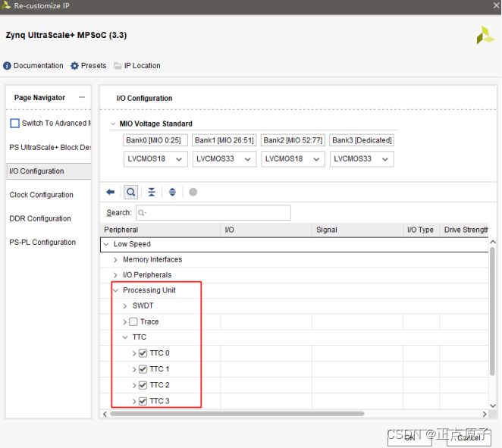Screen dimensions: 502x448
Task: Click the Bank2 [MIO 52:77] label
Action: (x=293, y=140)
